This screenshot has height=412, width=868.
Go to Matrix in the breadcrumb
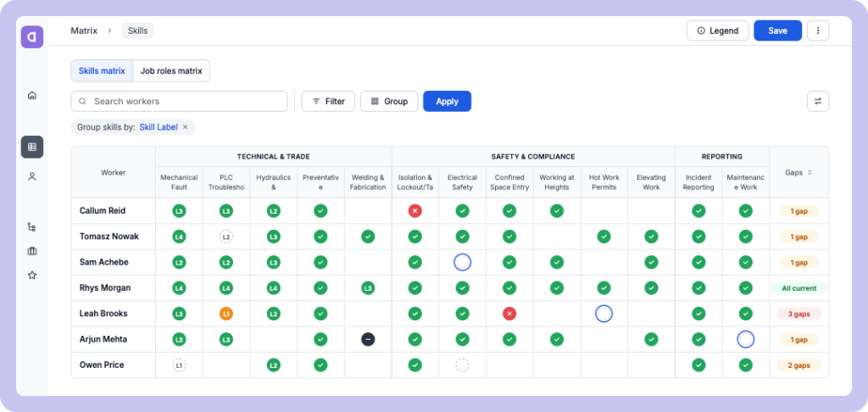(x=84, y=31)
